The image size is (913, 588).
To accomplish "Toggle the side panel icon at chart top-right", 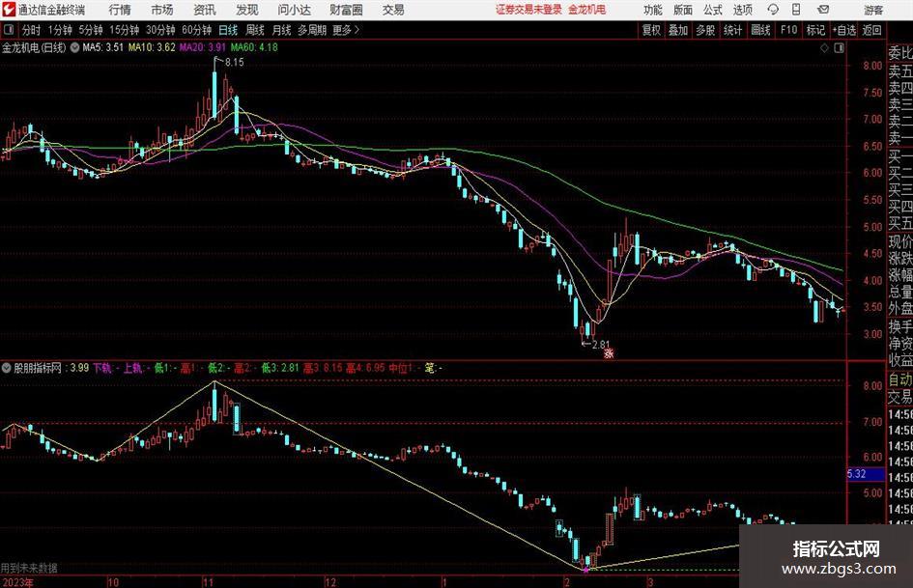I will click(839, 48).
